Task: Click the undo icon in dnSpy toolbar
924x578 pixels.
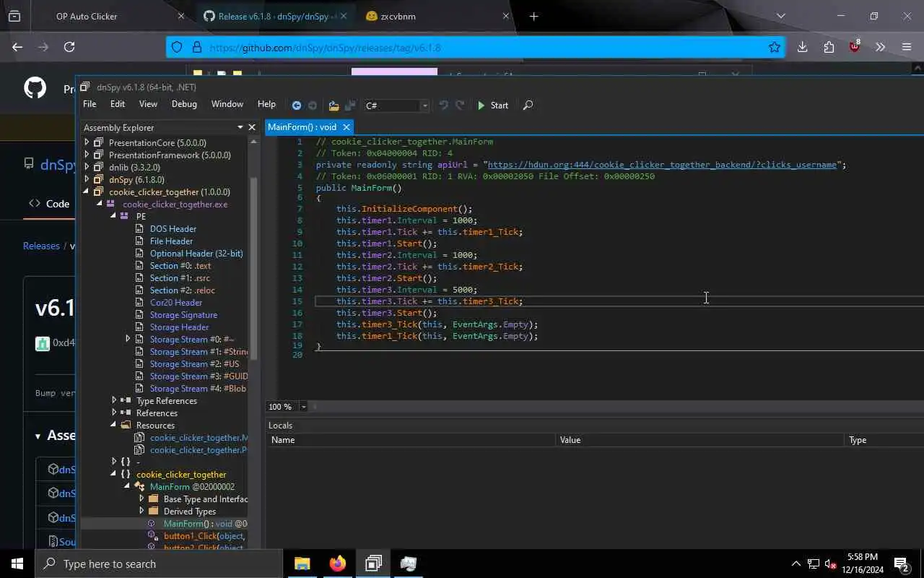Action: click(x=443, y=105)
